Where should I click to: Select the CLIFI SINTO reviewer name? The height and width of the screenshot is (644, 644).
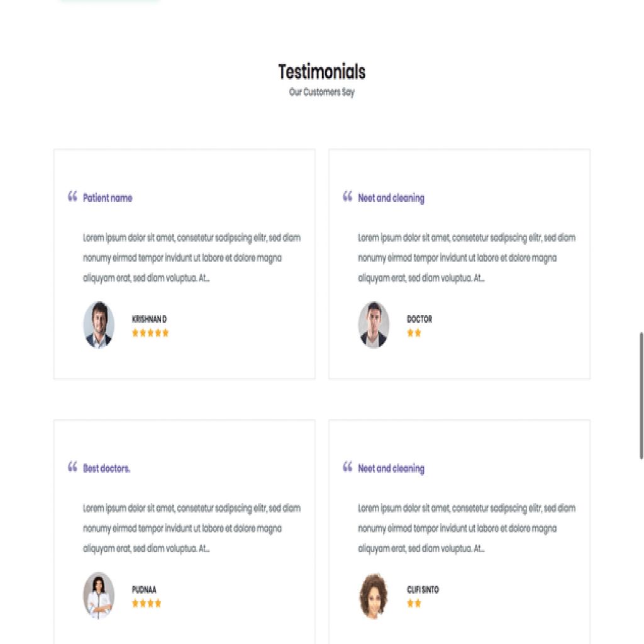tap(423, 590)
